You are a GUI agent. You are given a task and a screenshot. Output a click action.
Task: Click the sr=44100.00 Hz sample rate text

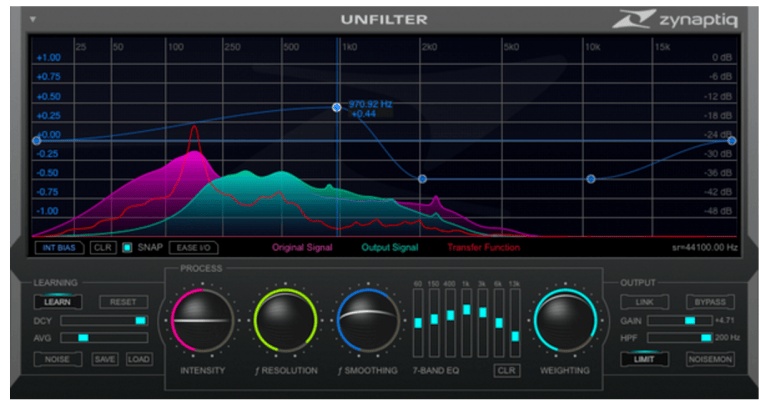pyautogui.click(x=704, y=248)
